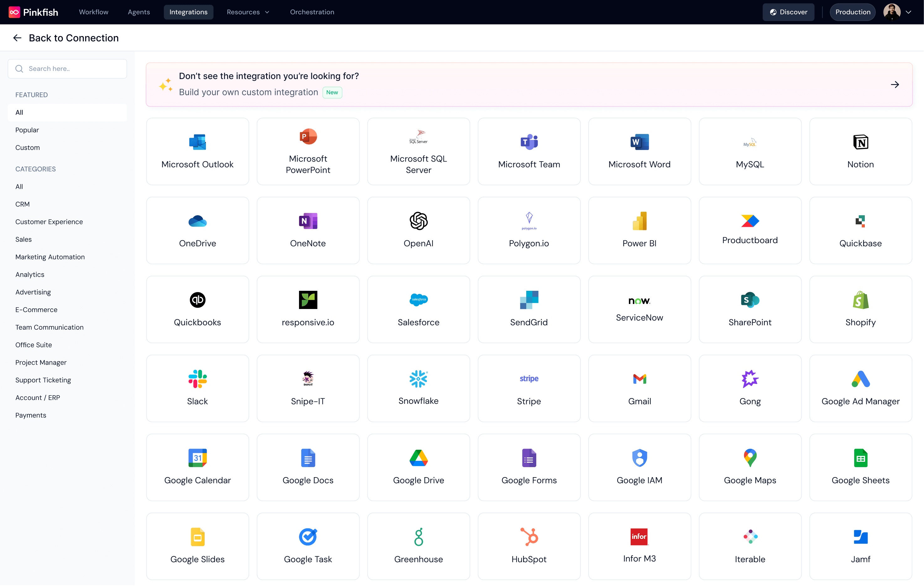
Task: Click the Slack integration icon
Action: [197, 378]
